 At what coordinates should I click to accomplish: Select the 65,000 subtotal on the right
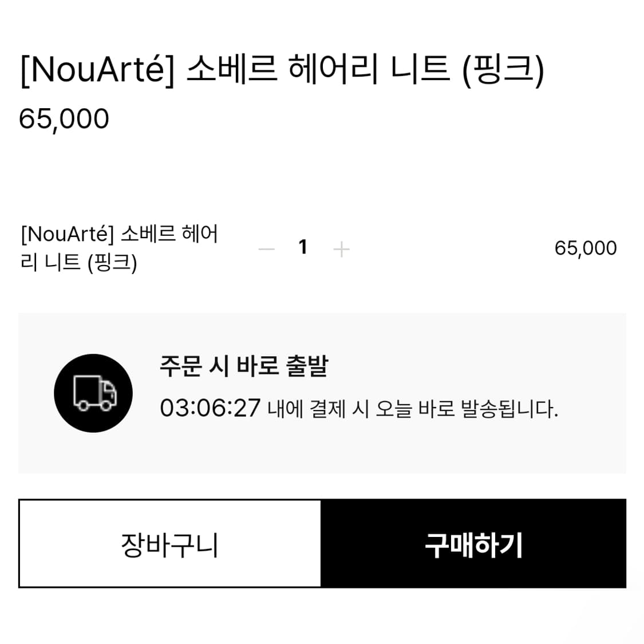click(x=585, y=247)
